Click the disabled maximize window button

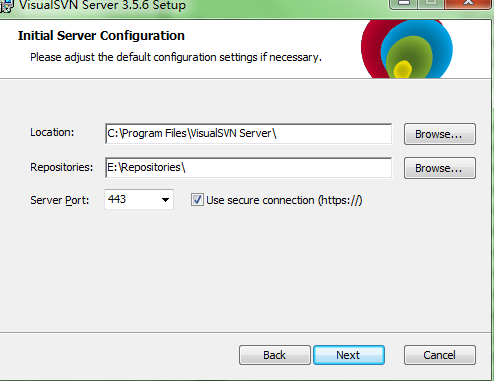(430, 3)
